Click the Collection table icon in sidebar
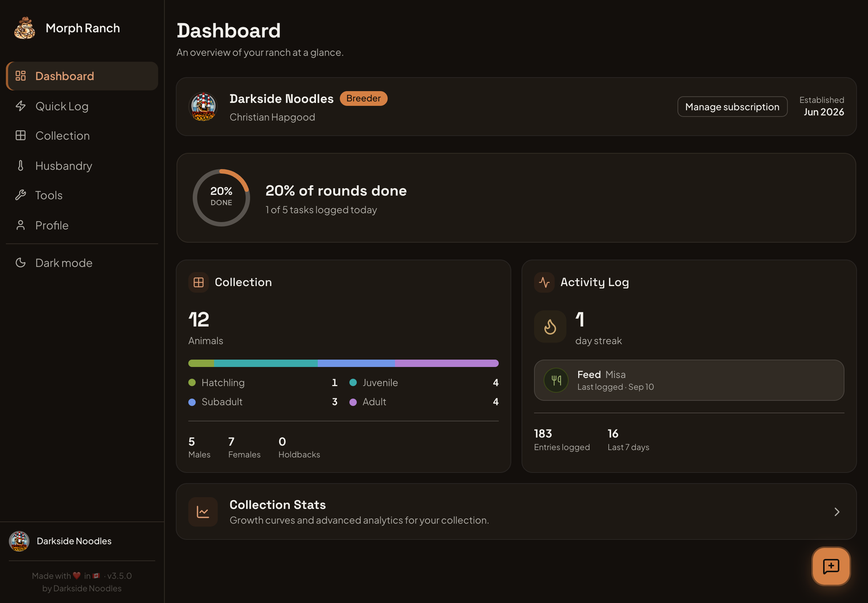This screenshot has height=603, width=868. tap(21, 135)
